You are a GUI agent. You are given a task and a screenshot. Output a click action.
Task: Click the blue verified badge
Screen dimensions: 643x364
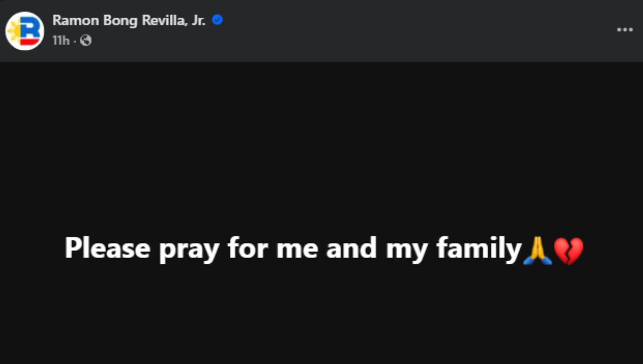[x=217, y=20]
